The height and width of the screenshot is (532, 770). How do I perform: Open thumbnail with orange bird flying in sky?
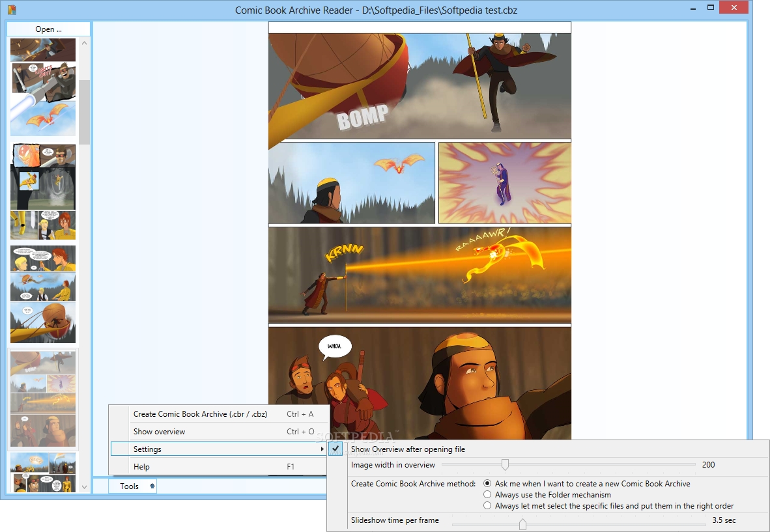point(43,100)
